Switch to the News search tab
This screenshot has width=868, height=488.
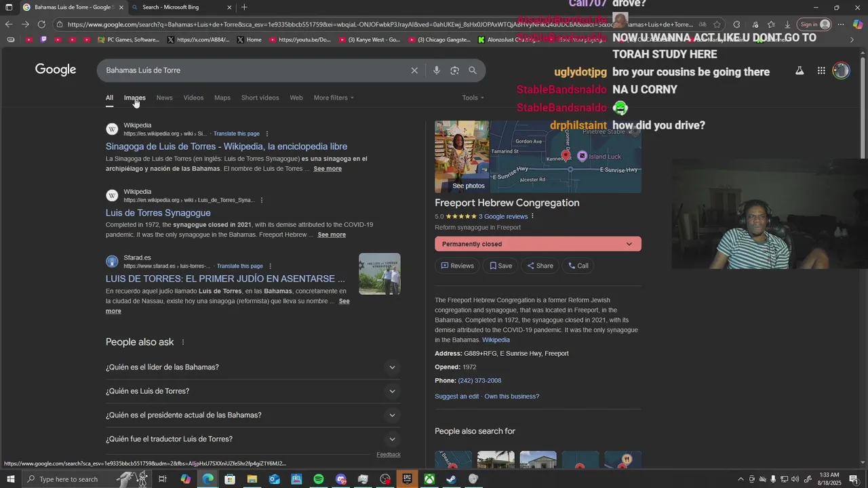(x=164, y=98)
